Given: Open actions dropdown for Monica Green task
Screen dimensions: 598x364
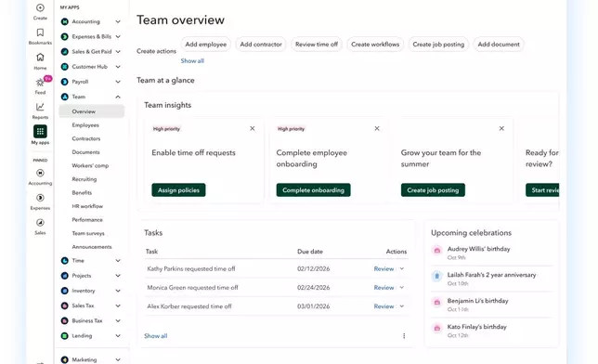Looking at the screenshot, I should coord(401,287).
